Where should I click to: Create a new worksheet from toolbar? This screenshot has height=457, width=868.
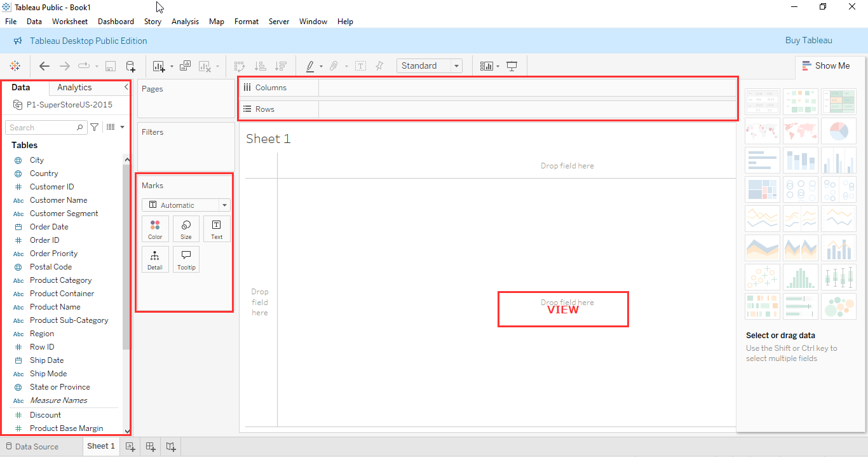click(159, 65)
